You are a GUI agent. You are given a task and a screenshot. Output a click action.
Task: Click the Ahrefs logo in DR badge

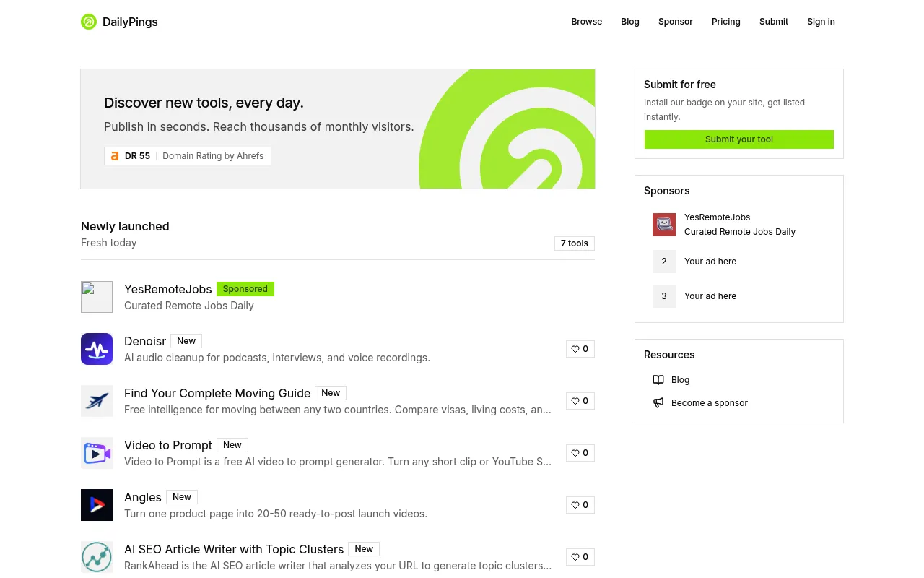115,156
